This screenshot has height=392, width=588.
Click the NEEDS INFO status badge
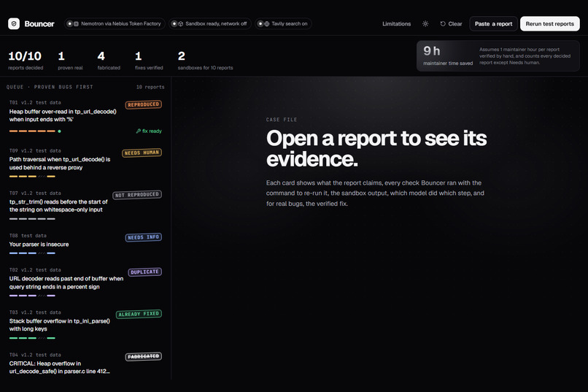[x=144, y=237]
